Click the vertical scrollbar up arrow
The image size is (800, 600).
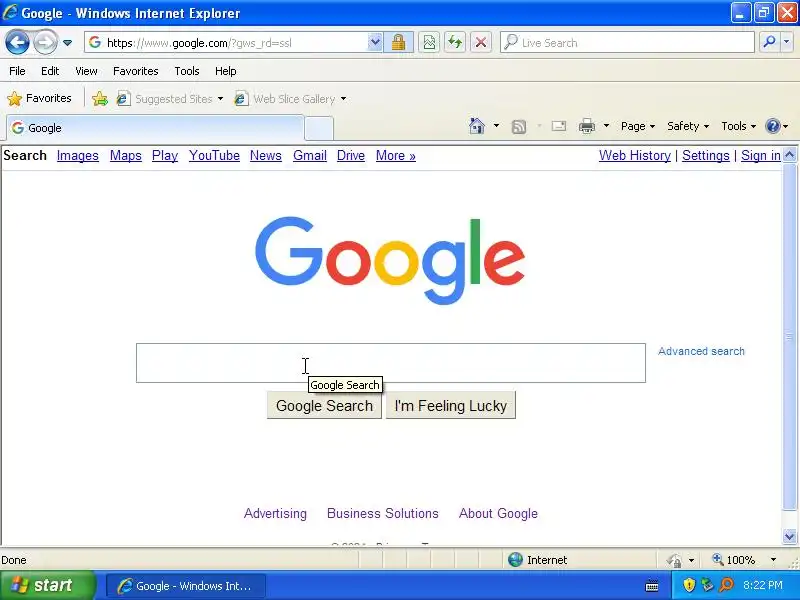pyautogui.click(x=790, y=155)
